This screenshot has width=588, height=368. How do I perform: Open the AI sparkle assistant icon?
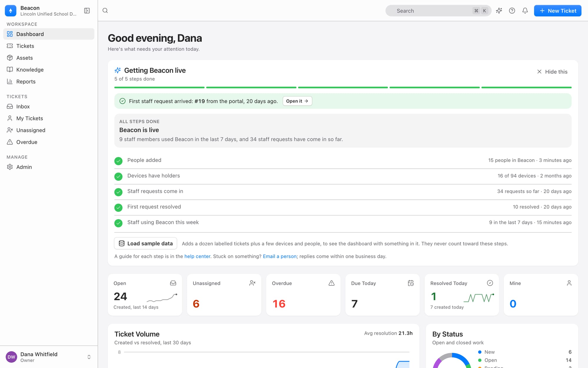tap(499, 11)
